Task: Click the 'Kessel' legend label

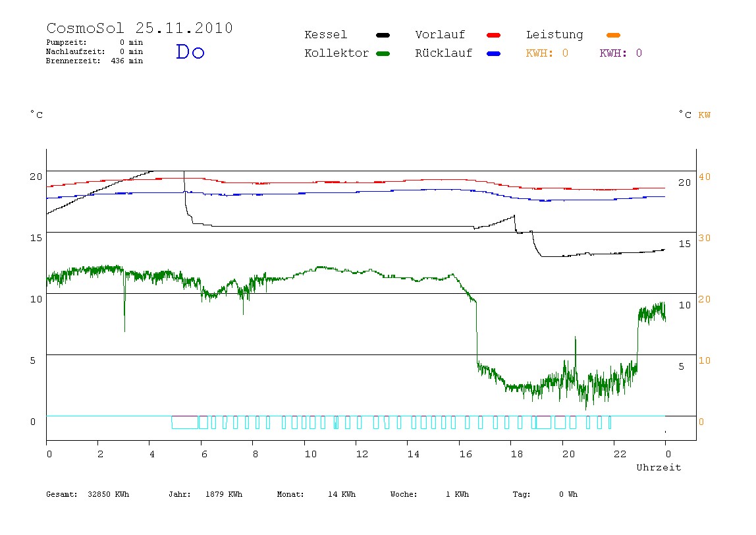Action: [x=325, y=35]
